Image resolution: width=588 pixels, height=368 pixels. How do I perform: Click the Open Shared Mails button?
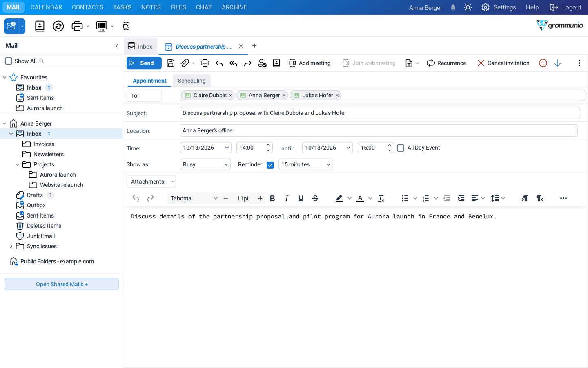point(62,284)
